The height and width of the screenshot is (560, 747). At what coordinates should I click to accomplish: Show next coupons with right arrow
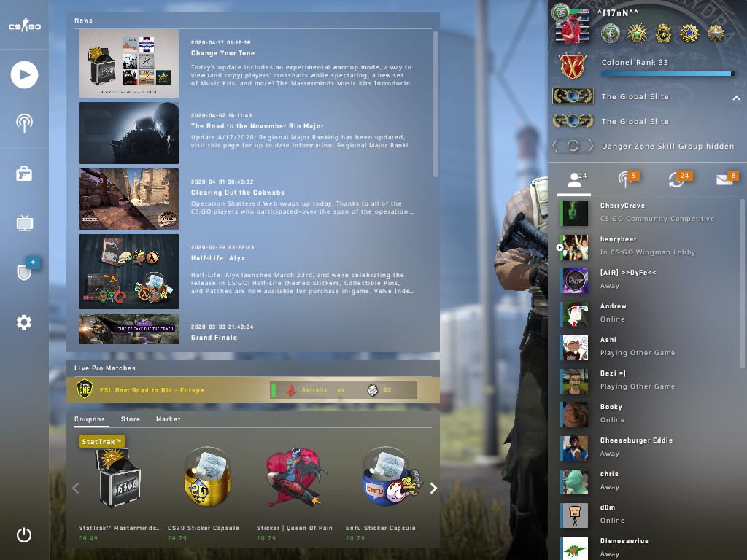coord(433,488)
